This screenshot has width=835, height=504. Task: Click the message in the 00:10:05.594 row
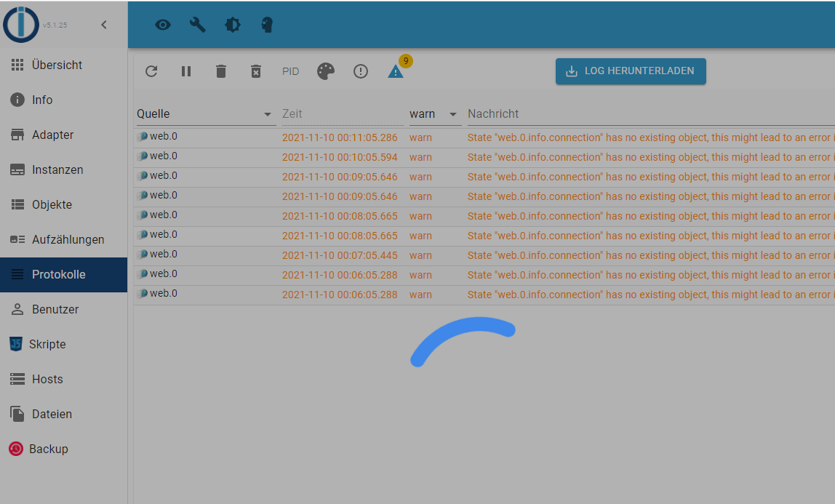pos(651,157)
